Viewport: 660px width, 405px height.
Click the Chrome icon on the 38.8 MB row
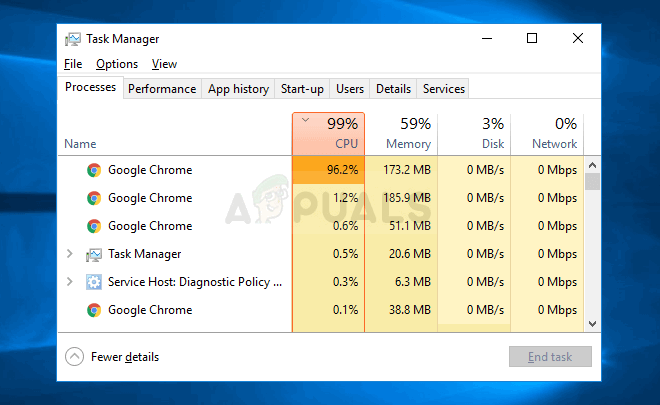[x=93, y=310]
